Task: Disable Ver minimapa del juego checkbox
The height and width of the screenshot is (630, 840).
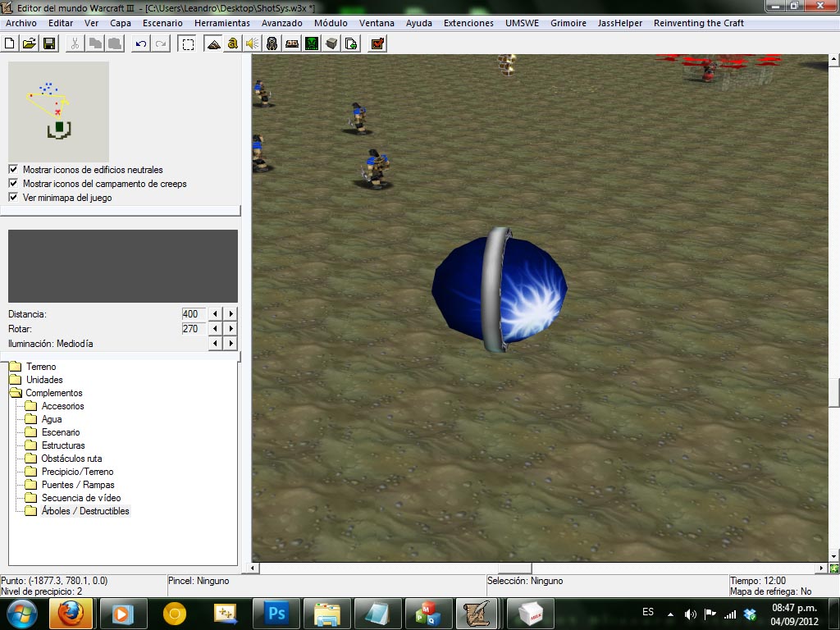Action: pyautogui.click(x=13, y=197)
